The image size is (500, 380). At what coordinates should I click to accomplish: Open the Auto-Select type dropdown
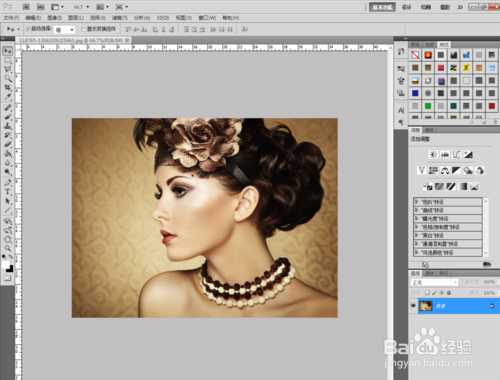[64, 30]
